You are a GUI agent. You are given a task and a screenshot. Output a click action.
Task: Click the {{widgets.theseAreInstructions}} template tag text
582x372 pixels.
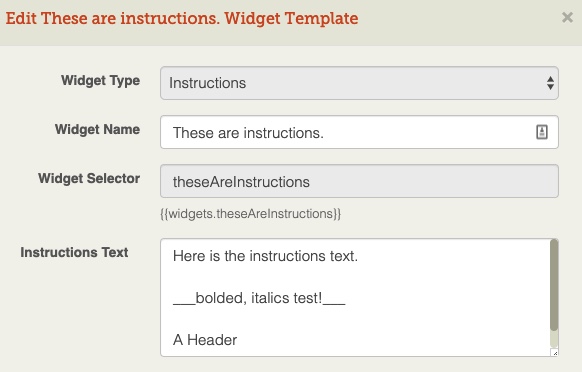(251, 214)
